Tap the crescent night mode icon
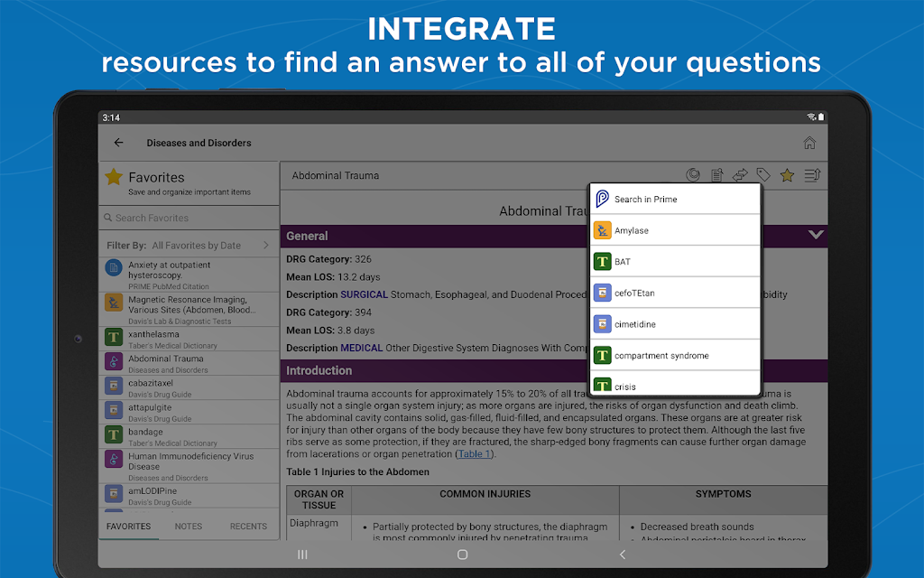Screen dimensions: 924x578 pos(693,175)
